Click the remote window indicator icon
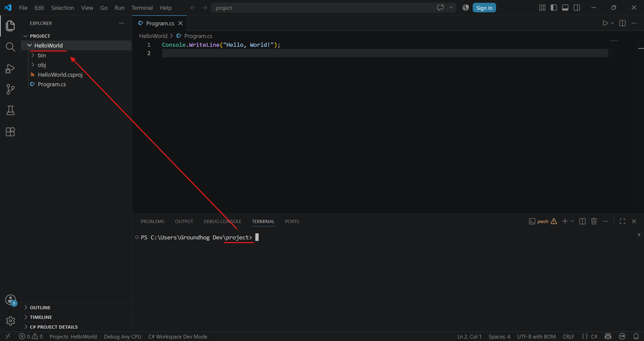The width and height of the screenshot is (644, 341). 8,336
